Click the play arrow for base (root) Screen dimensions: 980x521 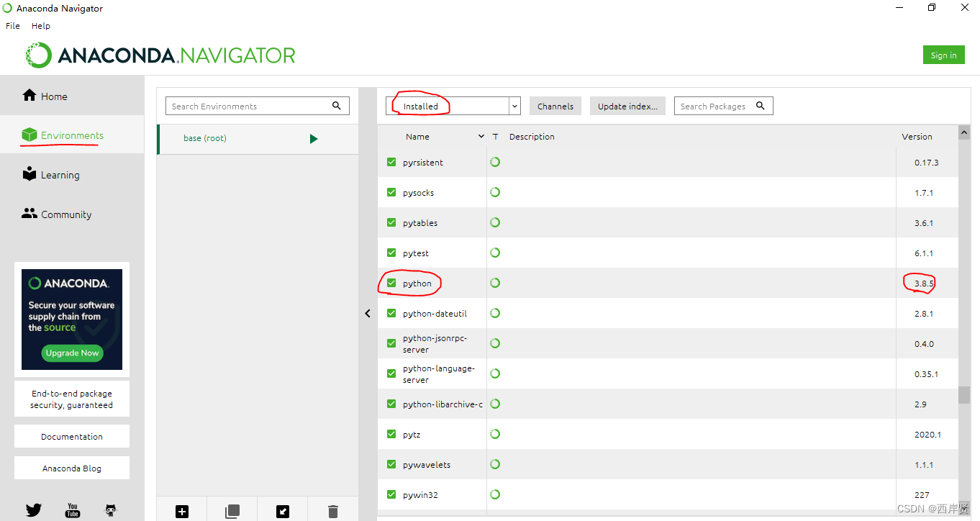coord(314,139)
